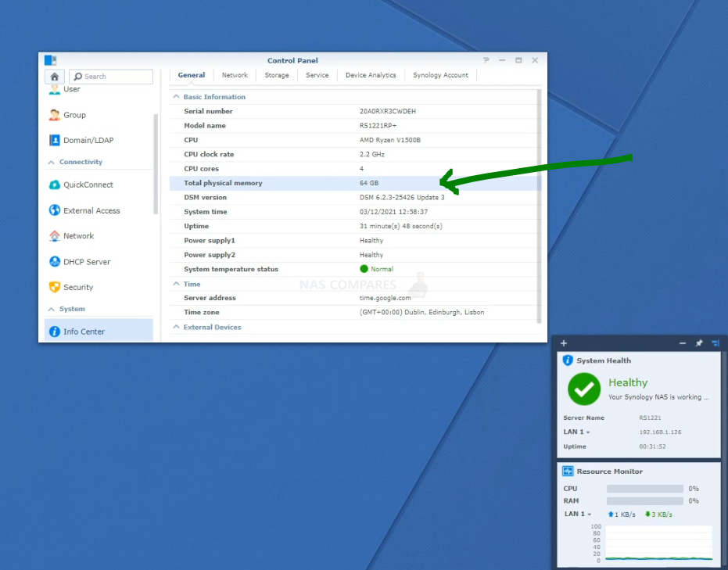
Task: Click the Control Panel search field
Action: coord(111,77)
